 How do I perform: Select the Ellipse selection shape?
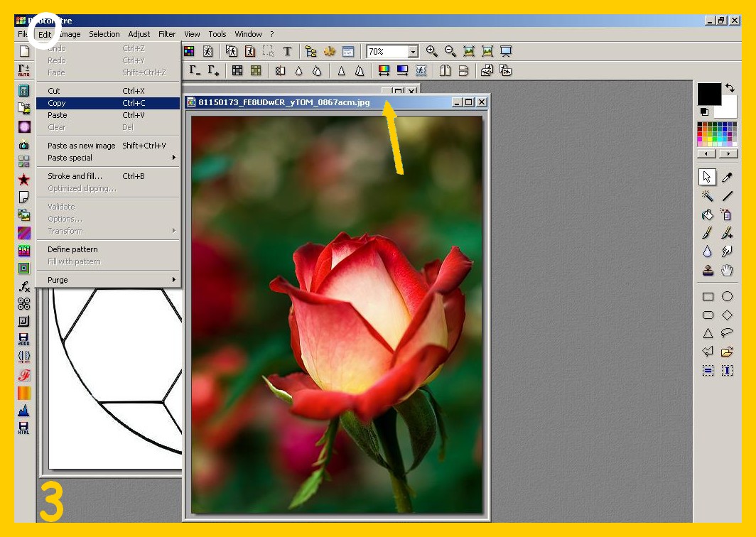click(x=727, y=296)
